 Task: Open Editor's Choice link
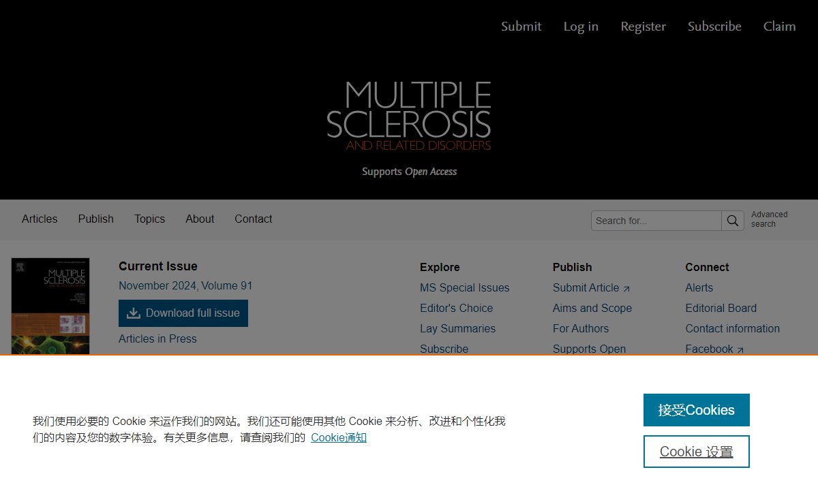[457, 309]
